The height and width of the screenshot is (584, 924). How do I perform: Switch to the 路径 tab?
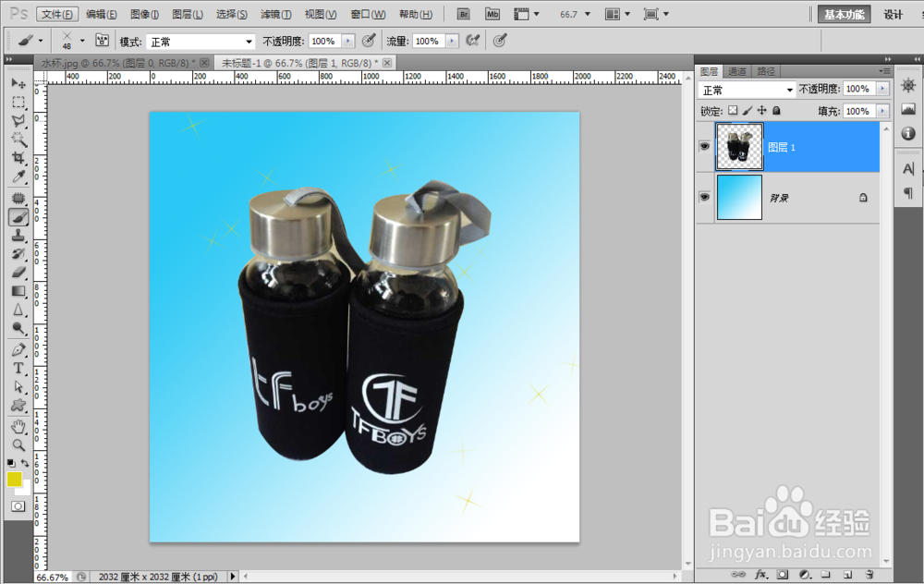[x=766, y=71]
